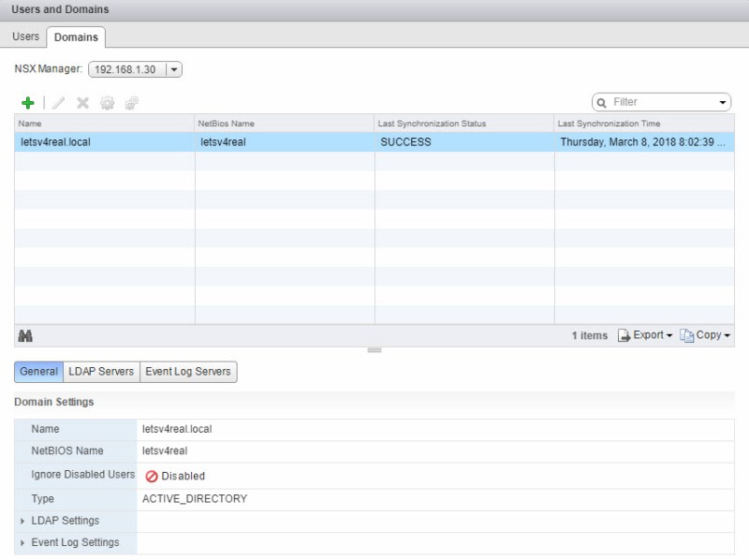
Task: Click the single gear sync icon
Action: [107, 103]
